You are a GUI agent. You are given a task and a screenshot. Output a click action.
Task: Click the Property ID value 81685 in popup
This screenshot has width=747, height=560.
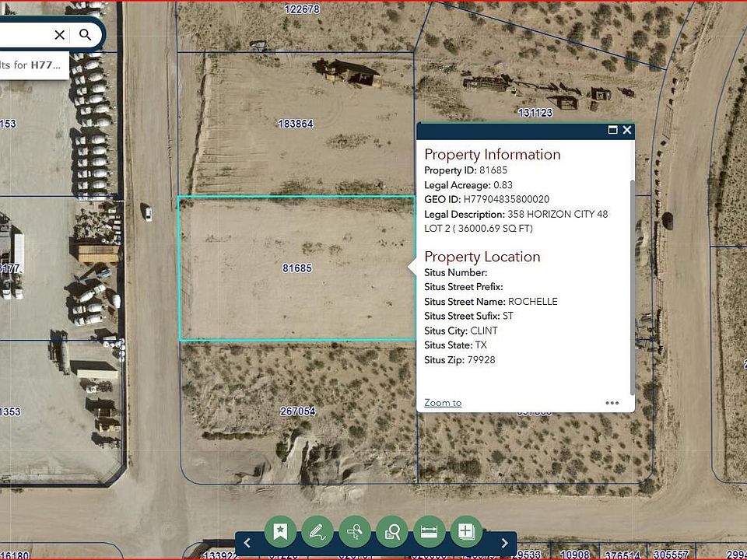pyautogui.click(x=493, y=170)
